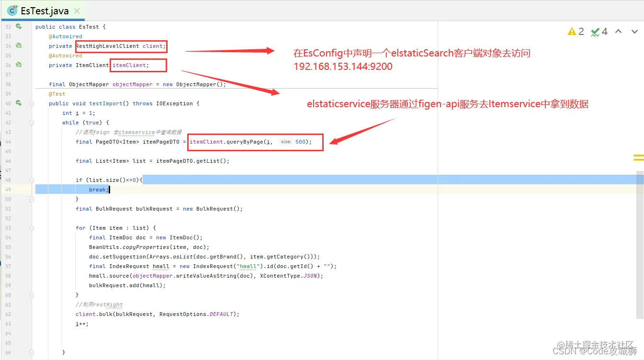
Task: Click the @Test annotation
Action: point(57,94)
